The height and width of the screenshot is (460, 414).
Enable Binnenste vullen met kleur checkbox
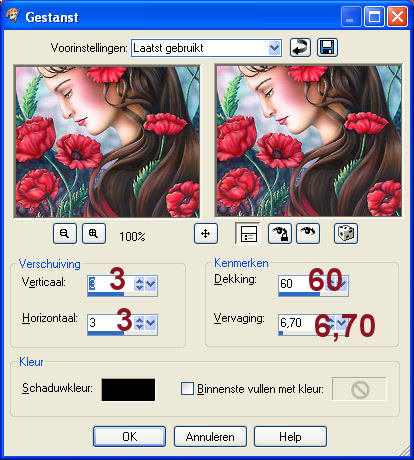point(187,389)
